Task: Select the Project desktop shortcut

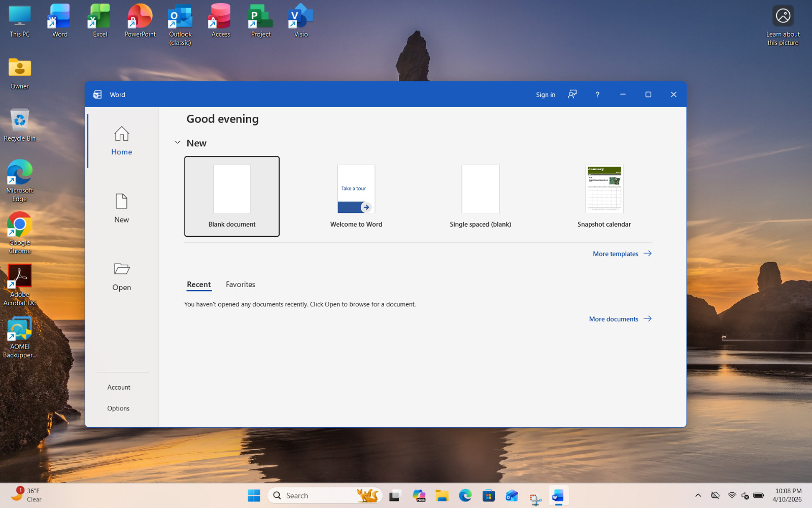Action: [x=261, y=21]
